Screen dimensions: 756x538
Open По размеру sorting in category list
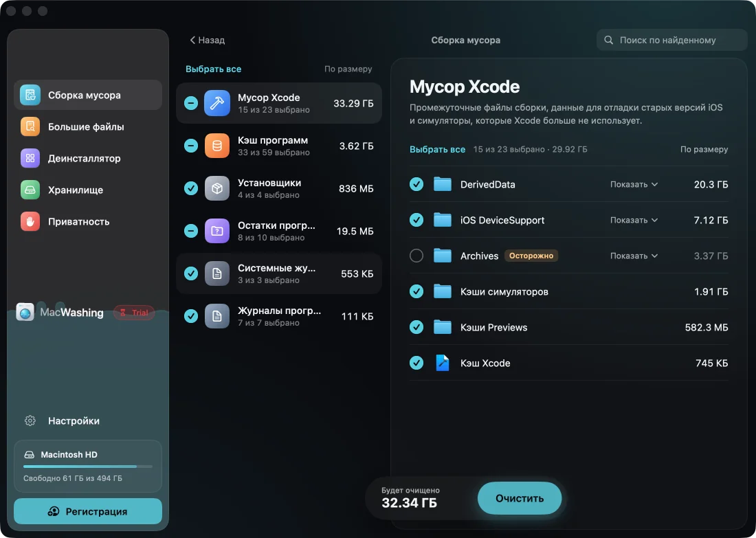point(348,69)
